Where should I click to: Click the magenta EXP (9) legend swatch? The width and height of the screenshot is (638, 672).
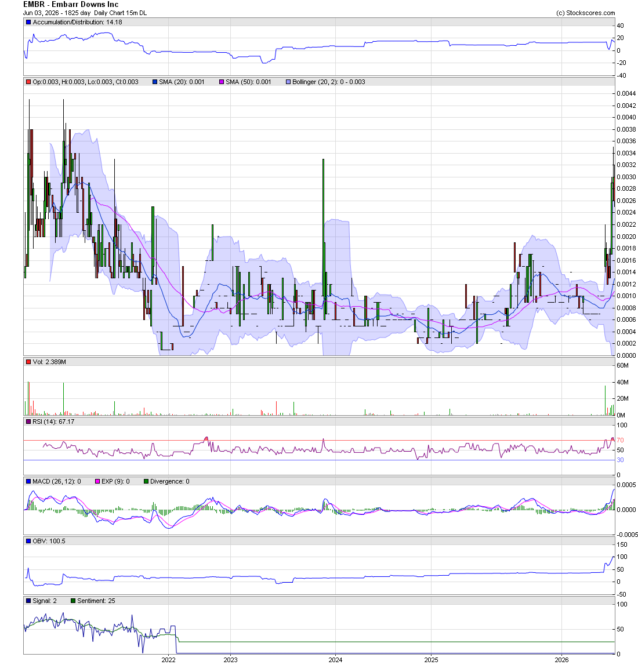[x=97, y=482]
